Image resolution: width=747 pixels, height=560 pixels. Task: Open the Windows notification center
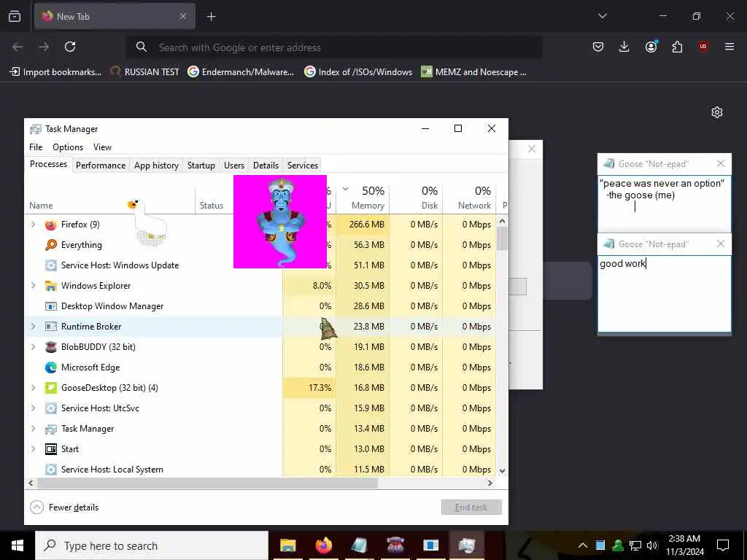coord(723,545)
